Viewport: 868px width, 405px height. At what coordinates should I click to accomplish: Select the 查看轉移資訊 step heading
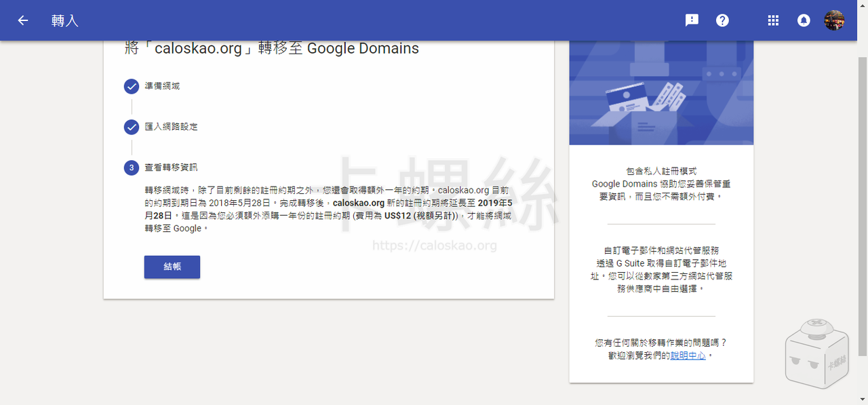click(x=171, y=168)
